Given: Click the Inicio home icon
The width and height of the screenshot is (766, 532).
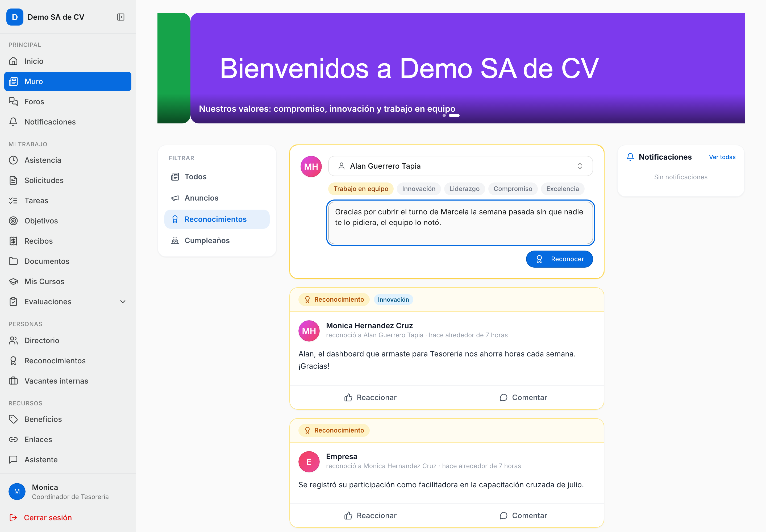Looking at the screenshot, I should tap(13, 61).
